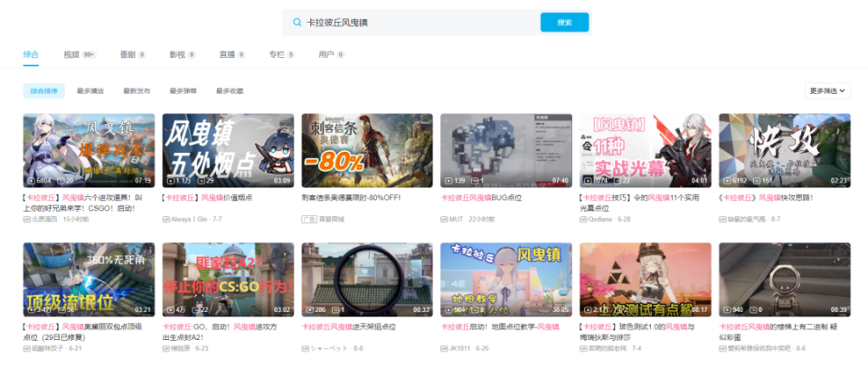Sort results by 最多弹幕
868x369 pixels.
pos(184,90)
